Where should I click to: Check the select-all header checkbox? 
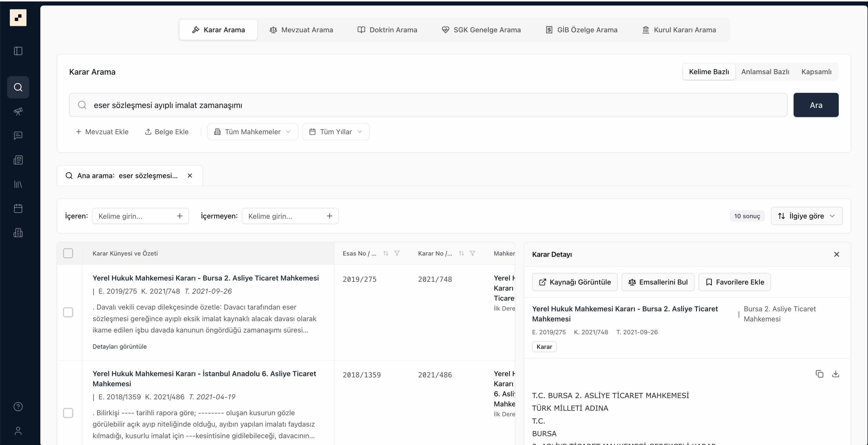pos(68,253)
